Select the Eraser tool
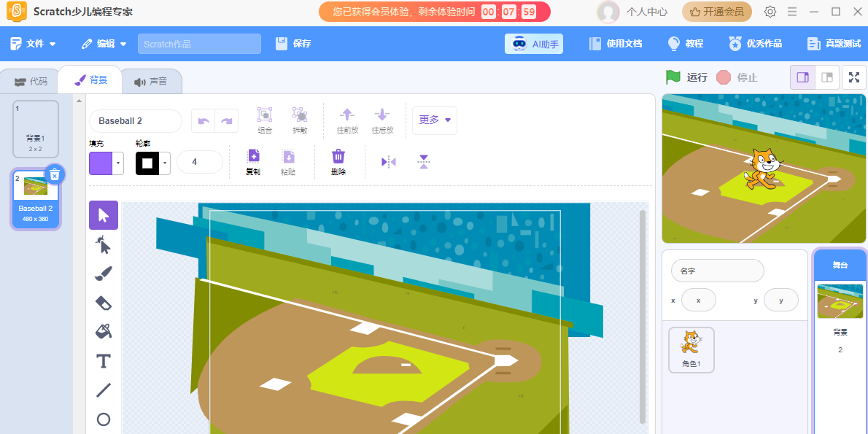The image size is (868, 434). (103, 302)
